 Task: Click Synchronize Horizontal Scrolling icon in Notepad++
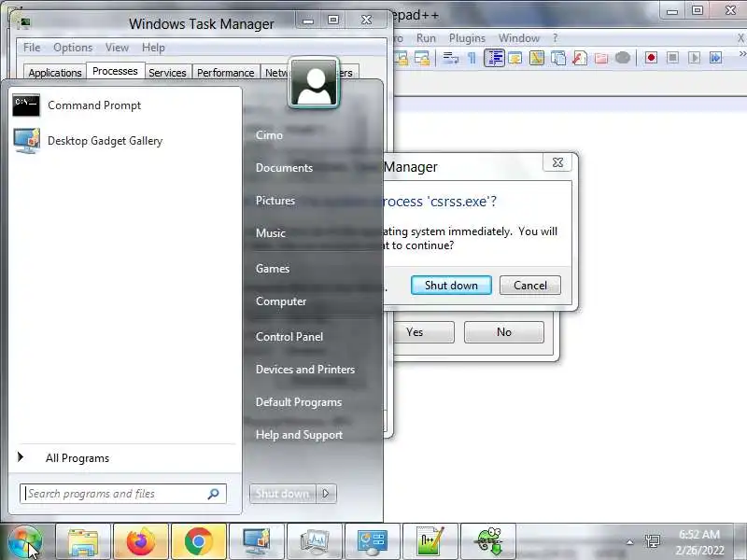coord(422,58)
